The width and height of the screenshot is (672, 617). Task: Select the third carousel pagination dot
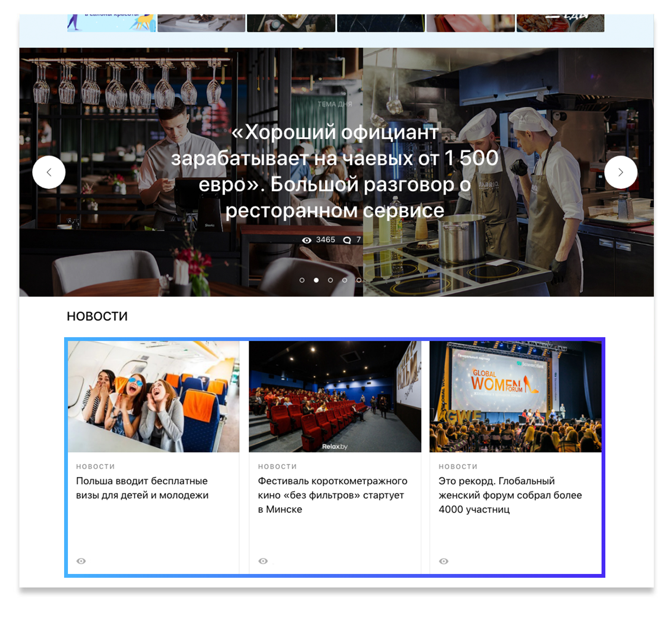tap(330, 280)
